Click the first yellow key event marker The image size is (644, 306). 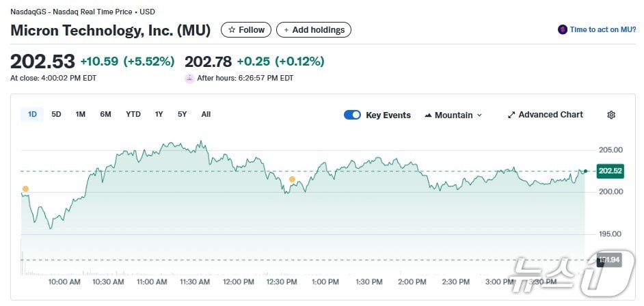click(x=25, y=189)
